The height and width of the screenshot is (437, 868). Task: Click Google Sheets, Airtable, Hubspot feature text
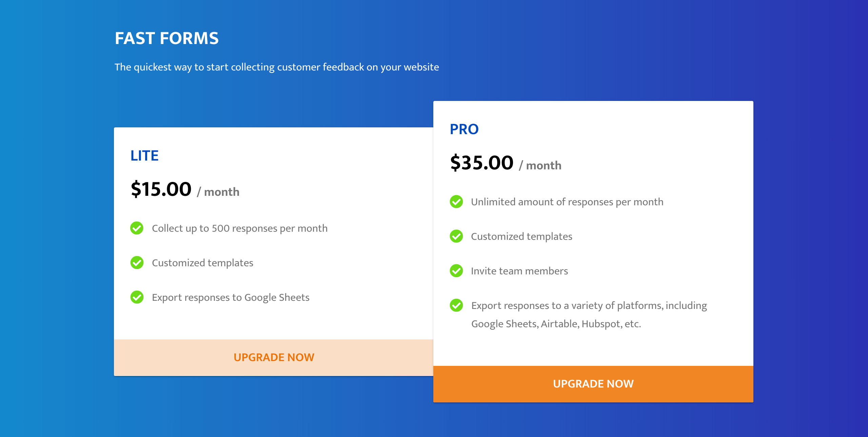click(589, 315)
